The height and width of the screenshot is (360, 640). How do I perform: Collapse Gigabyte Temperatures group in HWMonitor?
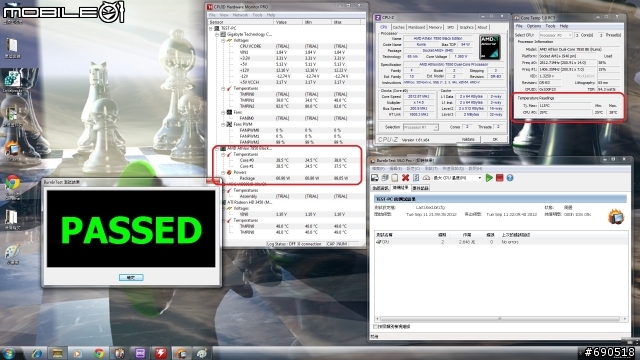coord(223,89)
